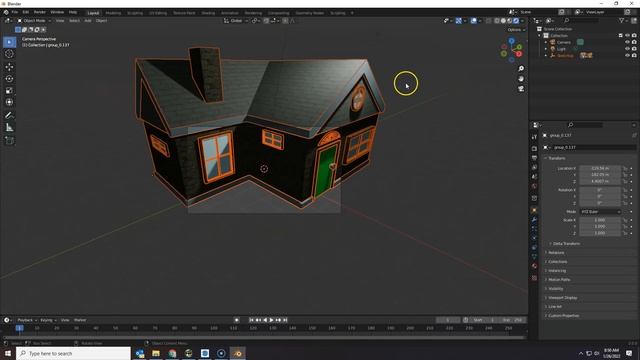Select the Rotate tool

tap(9, 79)
